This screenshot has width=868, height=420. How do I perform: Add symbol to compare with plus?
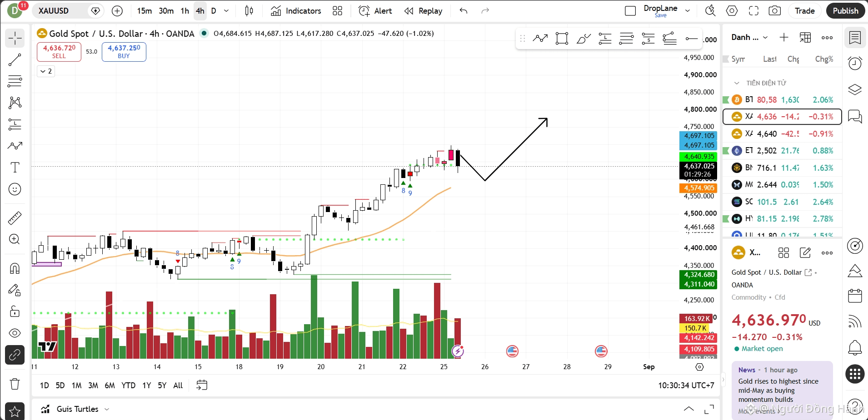pos(117,11)
